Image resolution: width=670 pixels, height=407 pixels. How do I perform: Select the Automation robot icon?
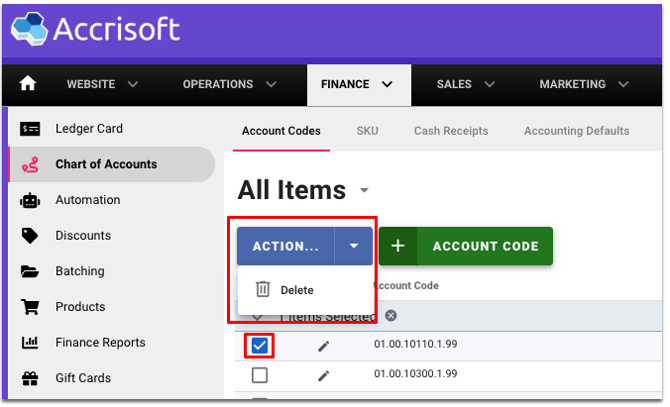[30, 200]
